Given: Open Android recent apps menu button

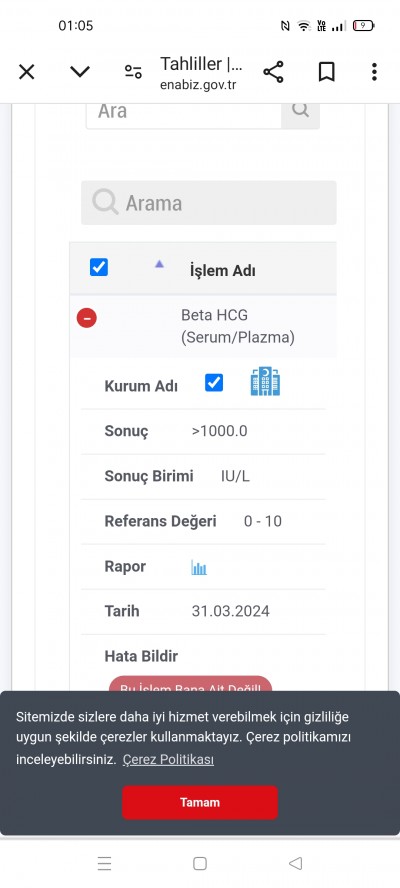Looking at the screenshot, I should click(104, 863).
